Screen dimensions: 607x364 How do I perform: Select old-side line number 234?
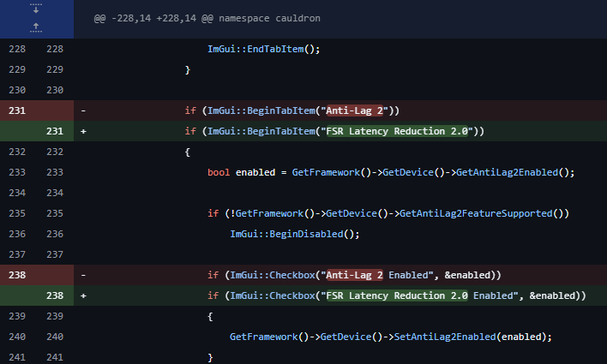tap(17, 193)
